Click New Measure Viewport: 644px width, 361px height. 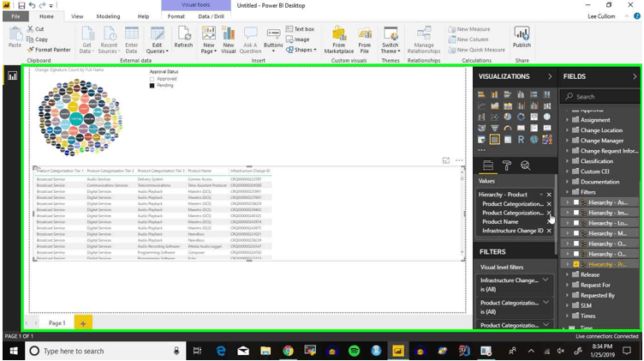469,29
